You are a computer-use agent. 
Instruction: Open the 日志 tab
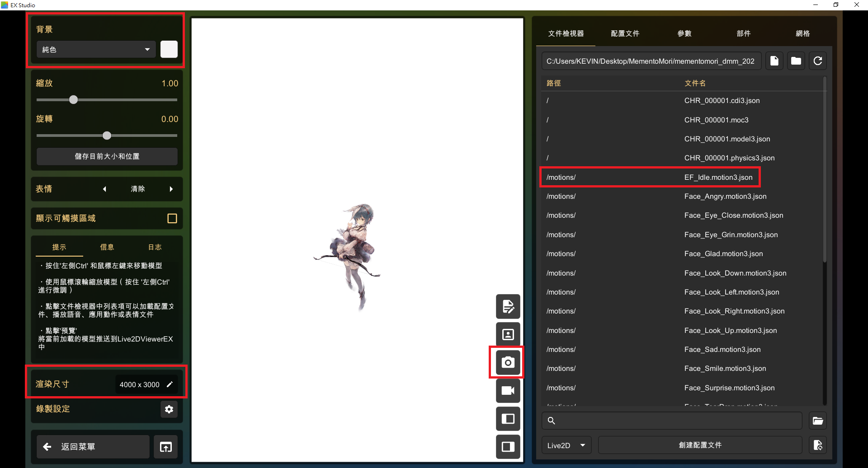point(155,247)
